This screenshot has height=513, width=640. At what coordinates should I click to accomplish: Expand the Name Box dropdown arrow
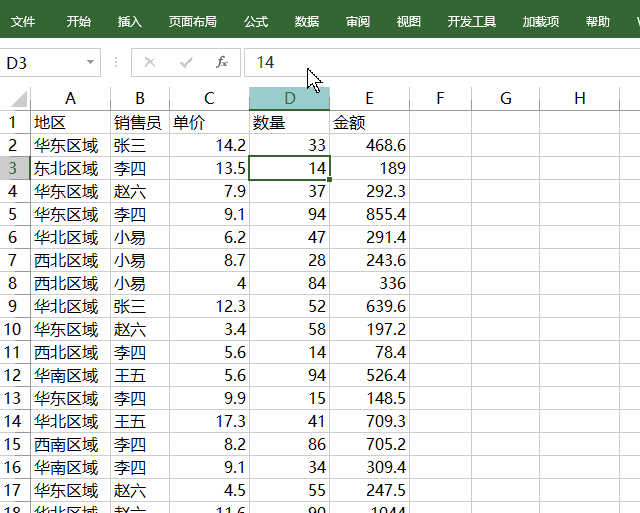click(90, 62)
